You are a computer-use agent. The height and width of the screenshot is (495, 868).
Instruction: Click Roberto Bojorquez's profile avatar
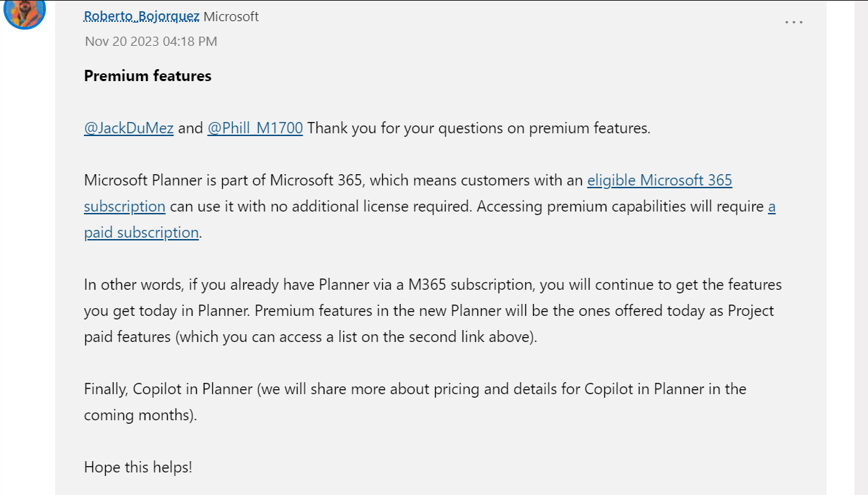25,11
